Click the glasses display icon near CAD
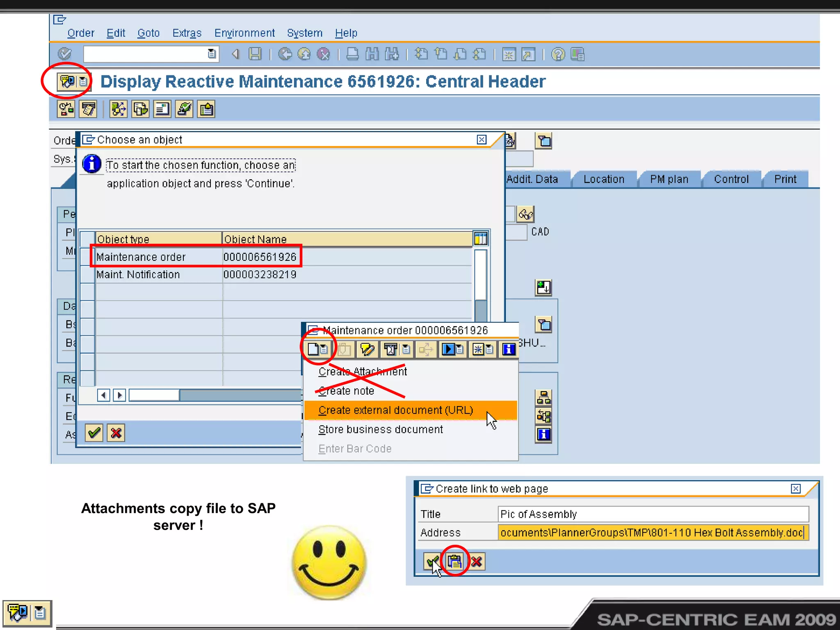The height and width of the screenshot is (630, 840). [525, 214]
